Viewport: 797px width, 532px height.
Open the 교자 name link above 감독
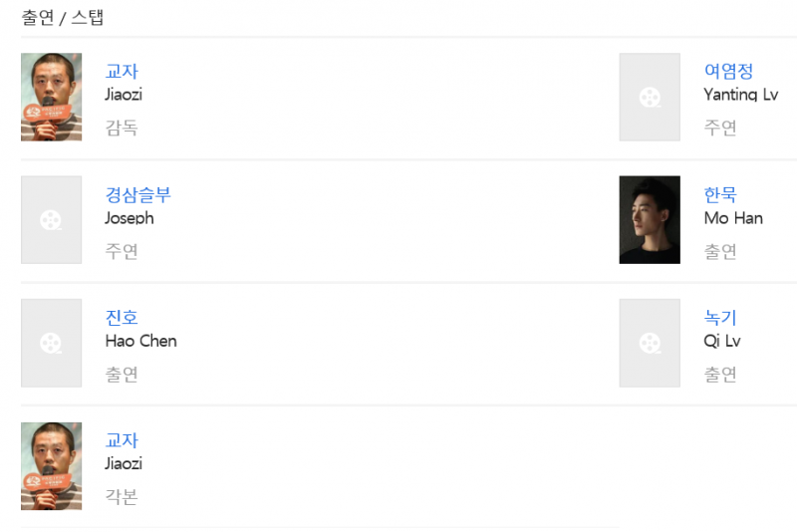pyautogui.click(x=122, y=72)
